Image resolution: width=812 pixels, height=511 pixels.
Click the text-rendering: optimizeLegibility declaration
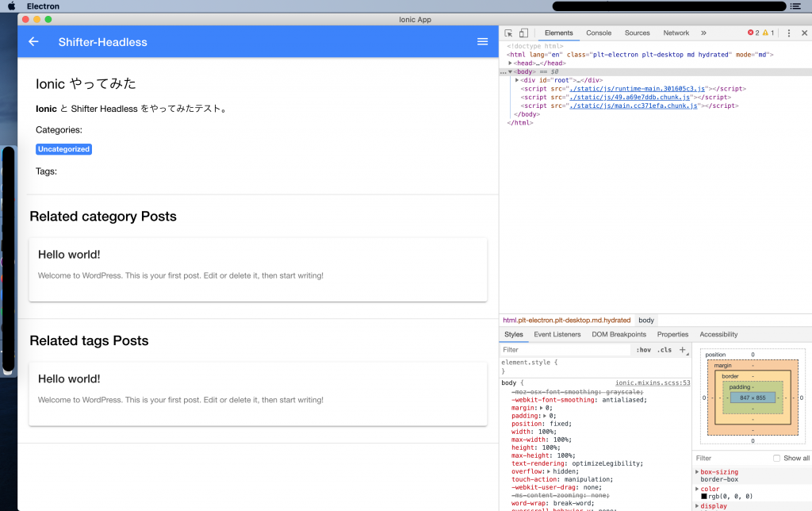click(x=577, y=464)
